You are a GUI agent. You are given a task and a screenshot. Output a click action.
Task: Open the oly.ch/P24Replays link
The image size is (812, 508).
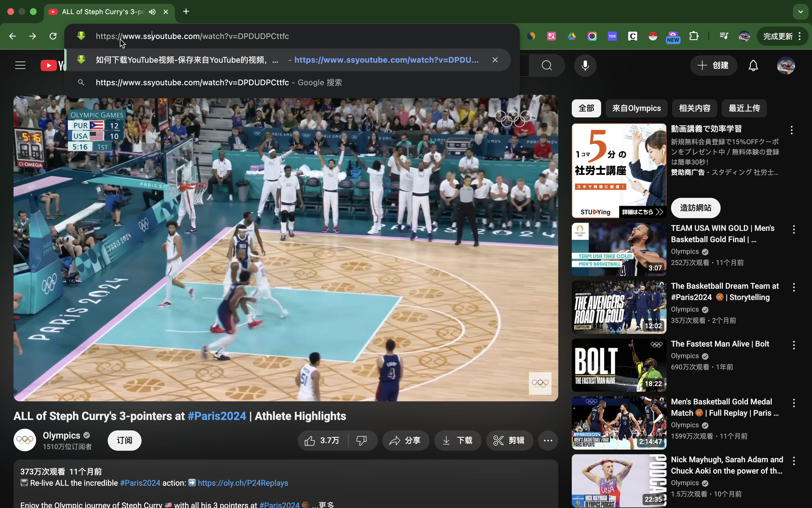(243, 483)
